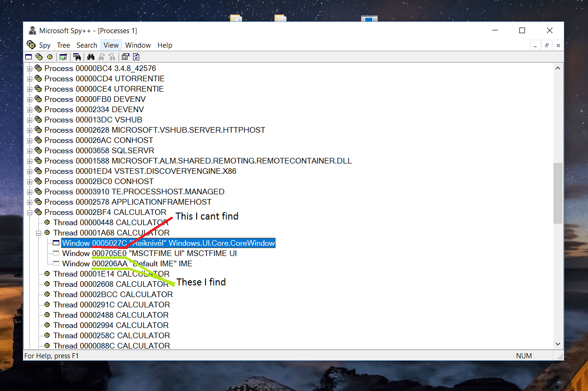Viewport: 588px width, 391px height.
Task: Click the binoculars Find toolbar icon
Action: click(91, 57)
